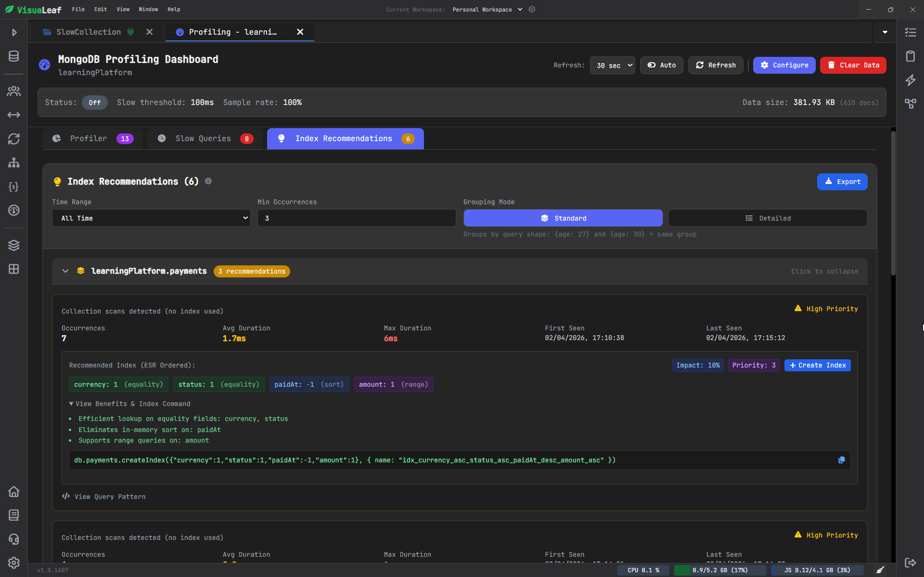Click the workspace settings gear in title bar
Image resolution: width=924 pixels, height=577 pixels.
click(x=532, y=9)
